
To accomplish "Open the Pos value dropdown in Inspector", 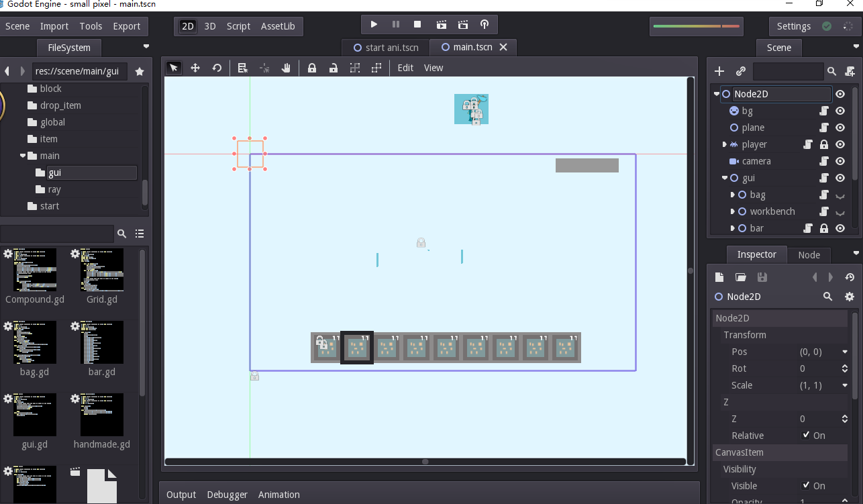I will pos(844,352).
